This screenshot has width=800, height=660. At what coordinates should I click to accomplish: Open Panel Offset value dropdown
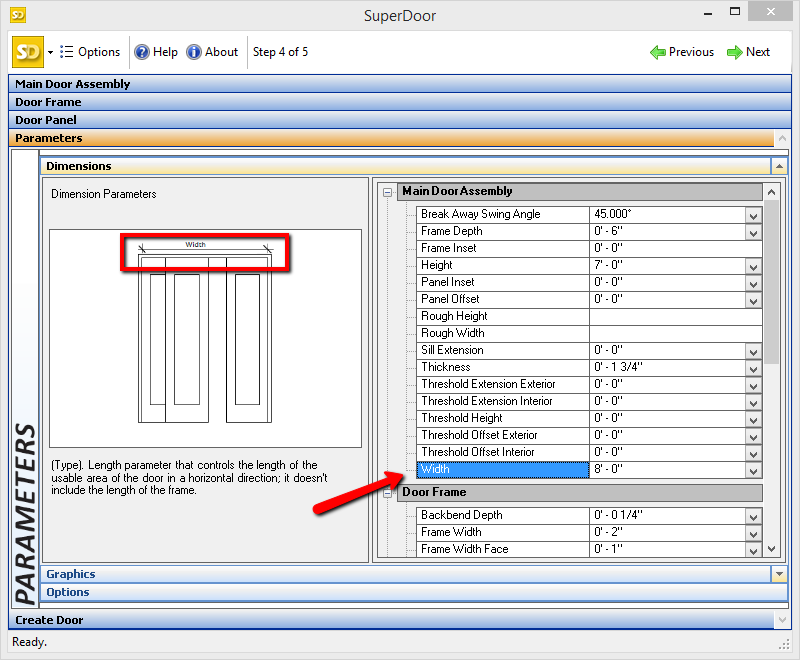pyautogui.click(x=754, y=300)
